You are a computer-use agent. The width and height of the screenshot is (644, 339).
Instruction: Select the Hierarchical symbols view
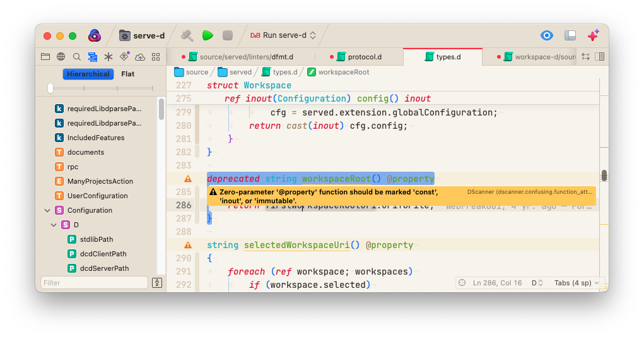[x=88, y=74]
